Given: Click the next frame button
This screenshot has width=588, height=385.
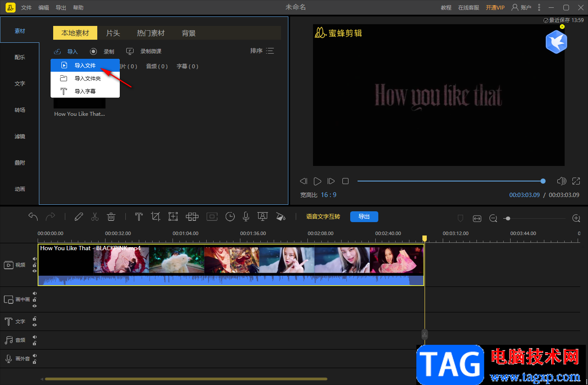Looking at the screenshot, I should pyautogui.click(x=331, y=181).
